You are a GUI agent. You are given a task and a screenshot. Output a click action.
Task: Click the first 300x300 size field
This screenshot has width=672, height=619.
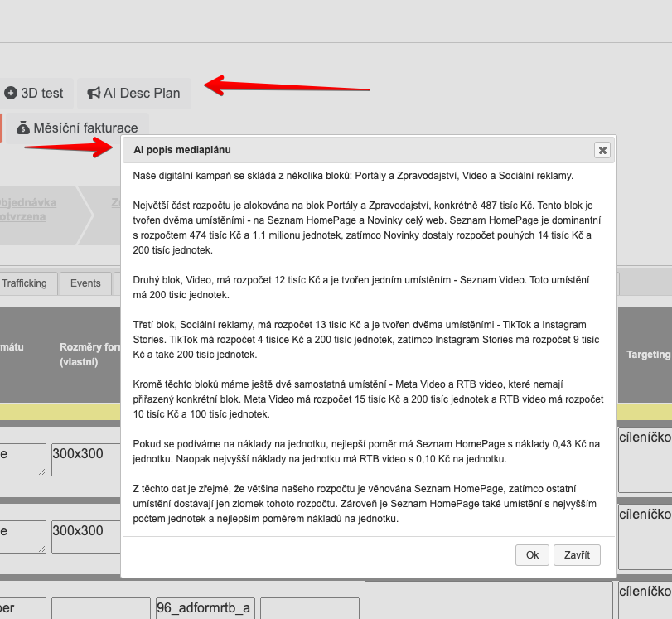point(85,459)
